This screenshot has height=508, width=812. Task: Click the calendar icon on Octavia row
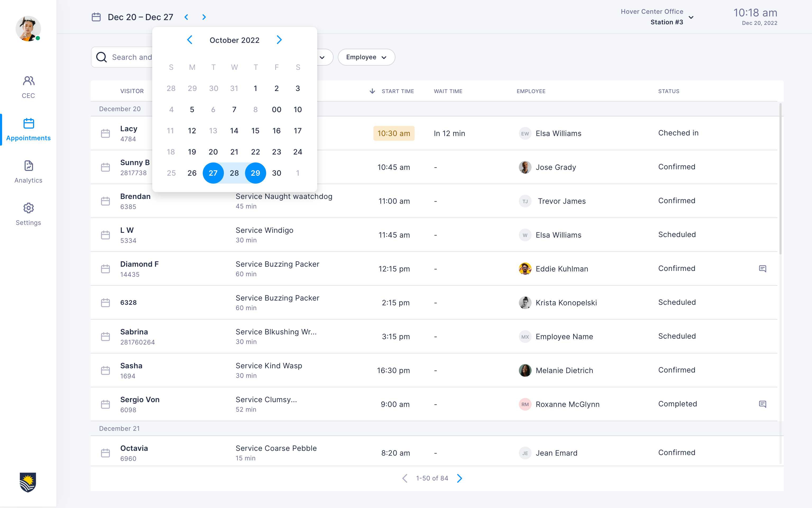pyautogui.click(x=105, y=453)
